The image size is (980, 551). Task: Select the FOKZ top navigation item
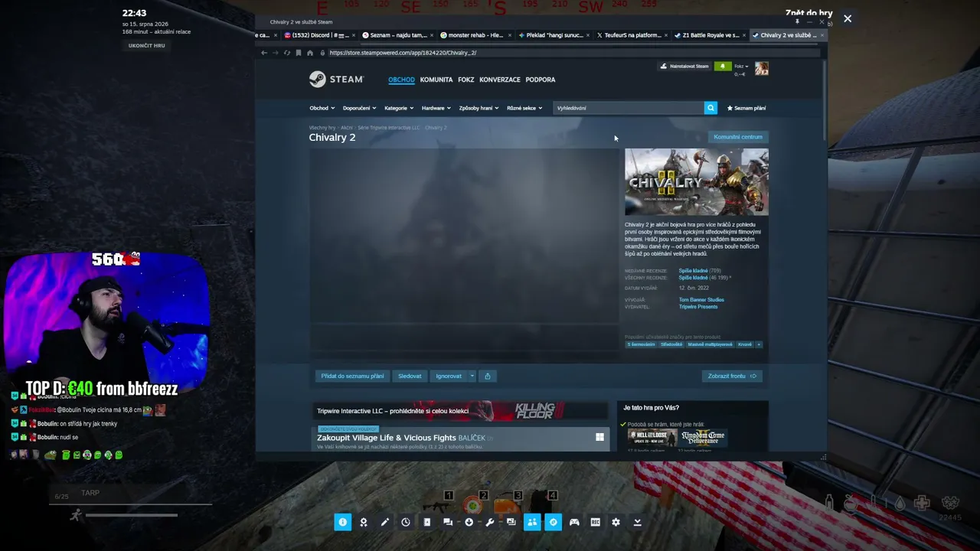tap(466, 80)
